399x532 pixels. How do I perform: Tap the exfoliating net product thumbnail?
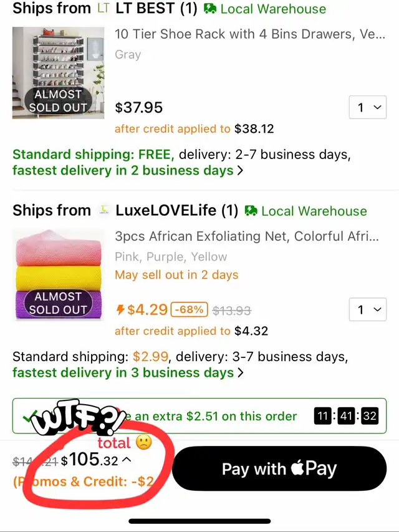coord(59,275)
